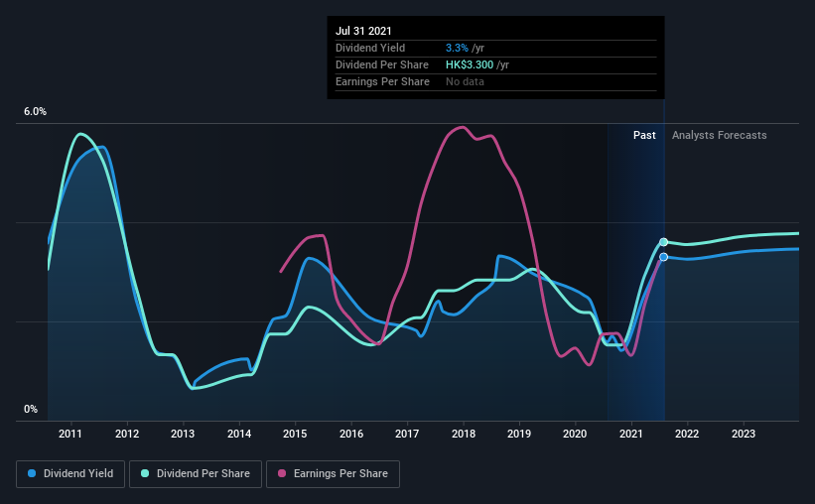Click the 6.0% y-axis label

35,112
